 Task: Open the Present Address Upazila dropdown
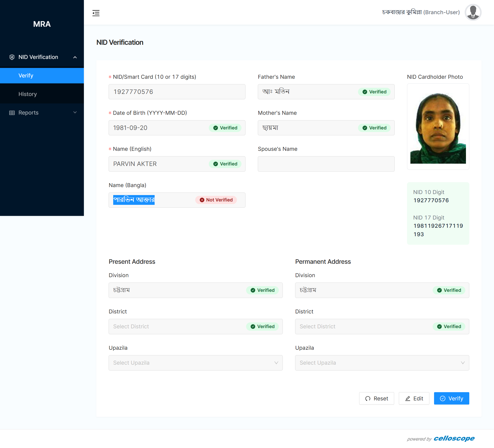(196, 363)
